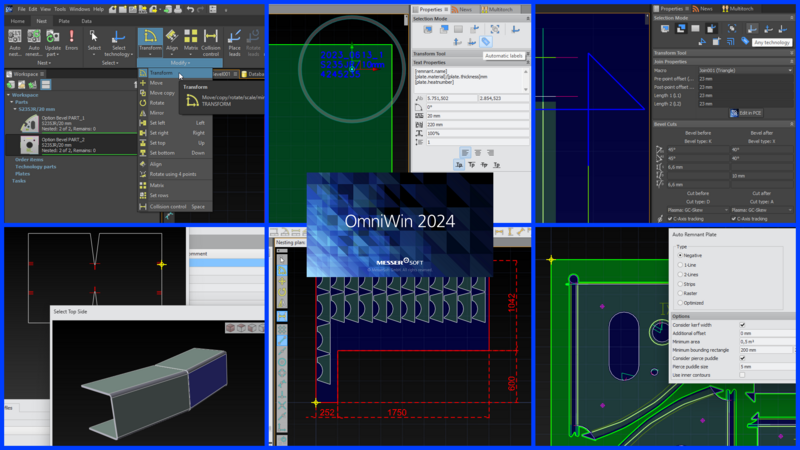800x450 pixels.
Task: Click the Automatic labels tag icon
Action: point(486,42)
